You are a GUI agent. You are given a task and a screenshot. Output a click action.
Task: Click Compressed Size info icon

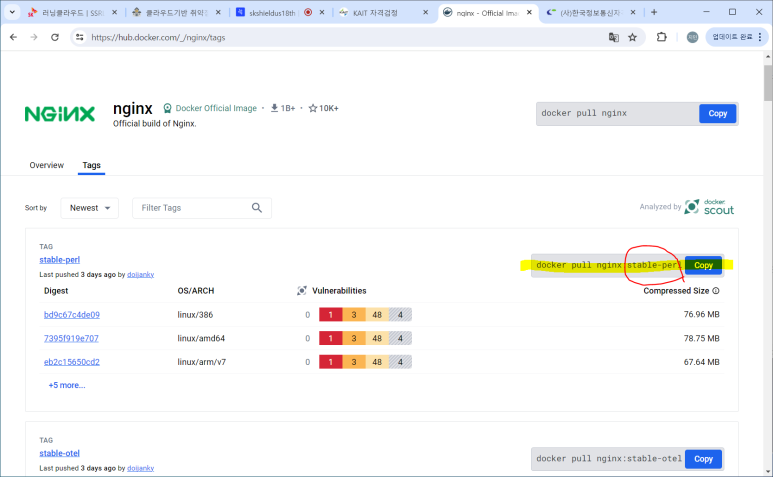[716, 291]
